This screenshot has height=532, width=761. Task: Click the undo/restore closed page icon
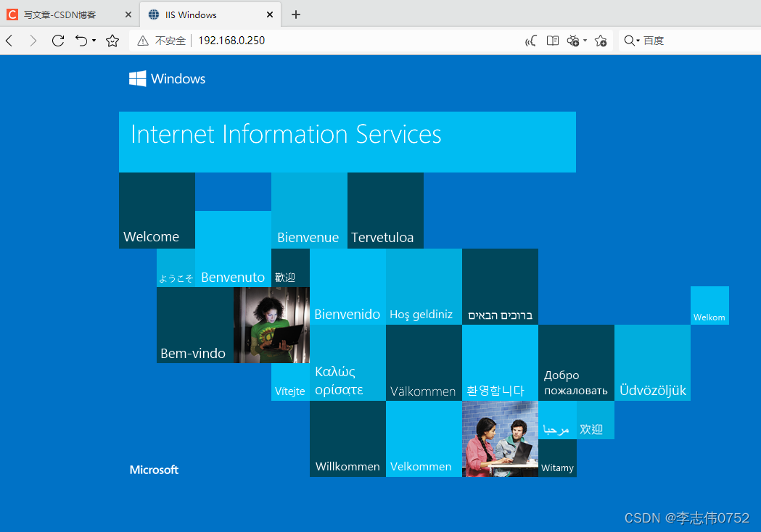click(81, 41)
